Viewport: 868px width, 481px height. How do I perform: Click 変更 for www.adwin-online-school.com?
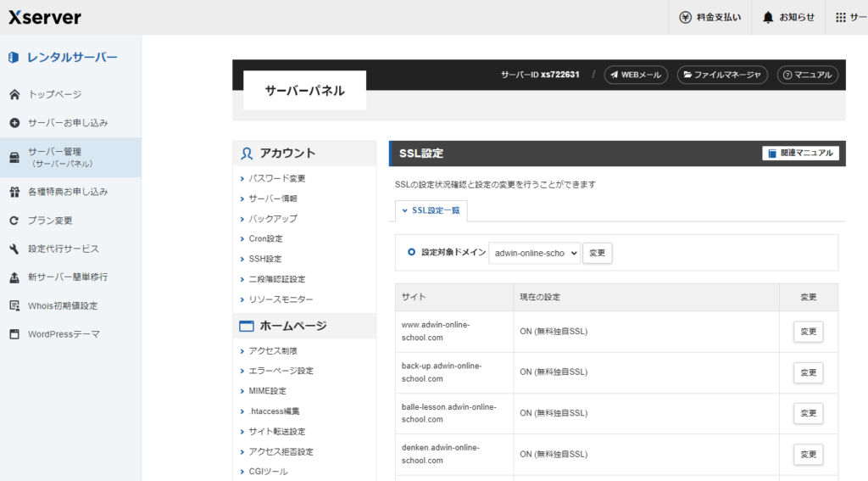pos(808,332)
